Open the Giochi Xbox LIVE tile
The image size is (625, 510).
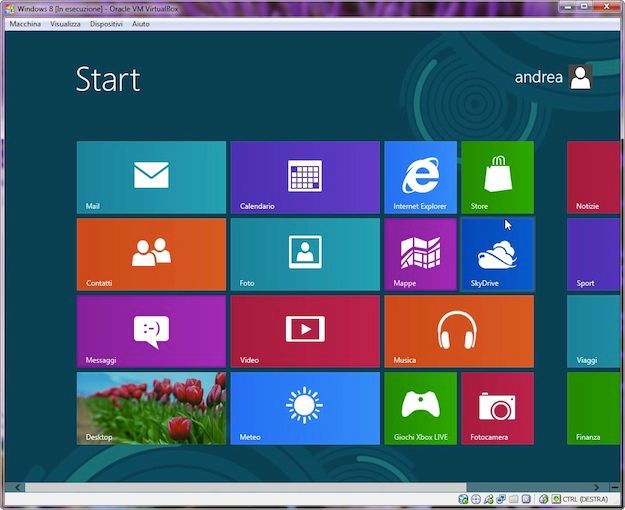421,408
